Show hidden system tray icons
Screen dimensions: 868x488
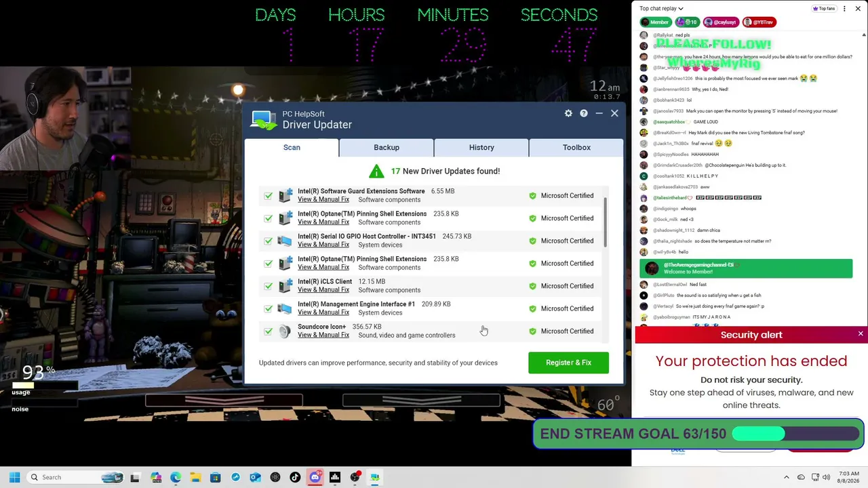[x=787, y=477]
